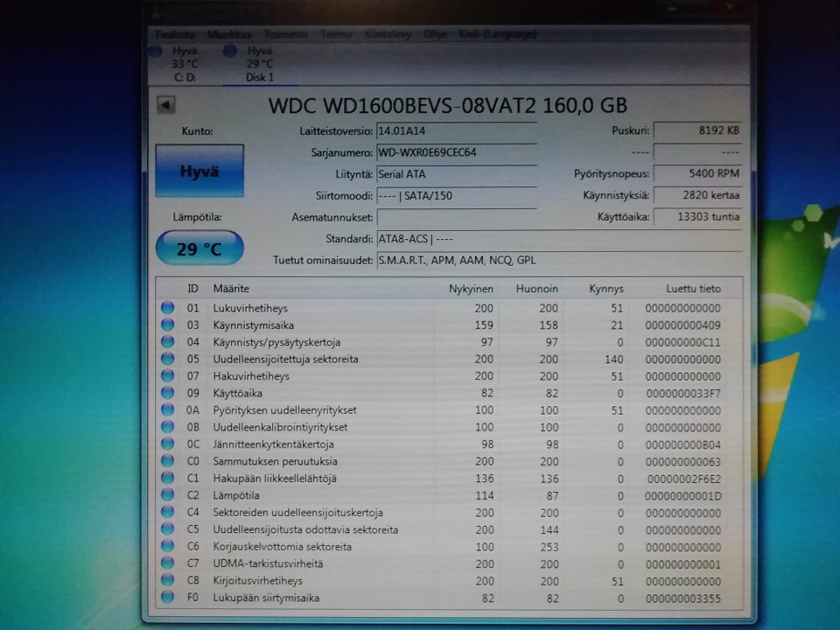The width and height of the screenshot is (840, 630).
Task: Click raw value 000000000409
Action: tap(683, 325)
